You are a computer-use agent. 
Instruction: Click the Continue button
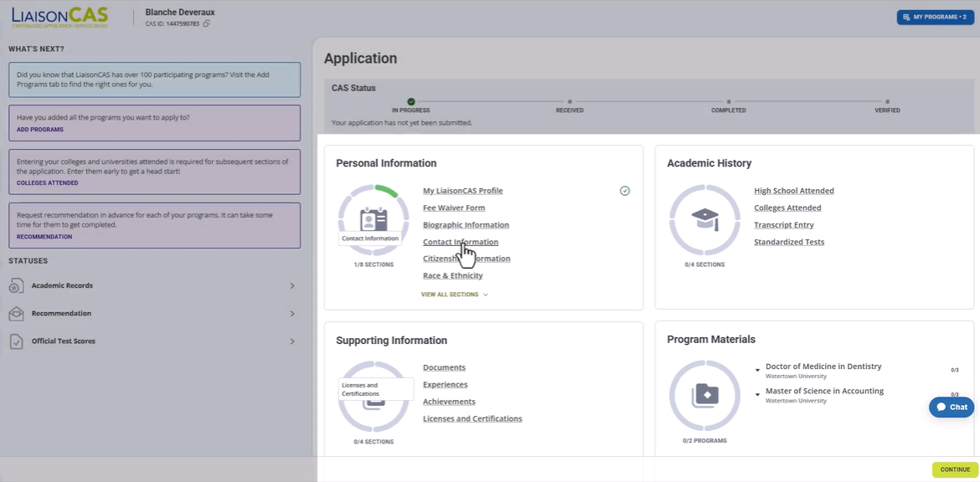tap(955, 469)
